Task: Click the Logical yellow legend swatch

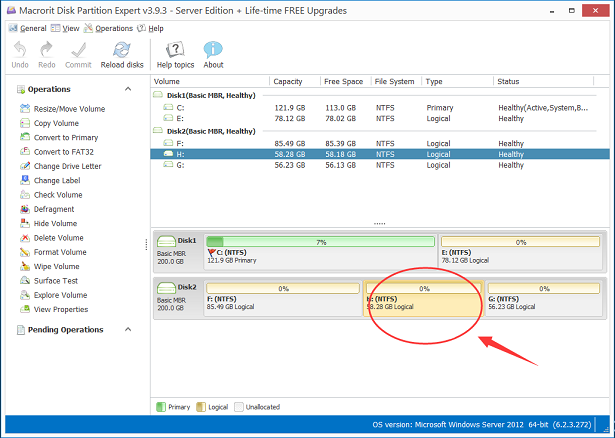Action: [201, 407]
